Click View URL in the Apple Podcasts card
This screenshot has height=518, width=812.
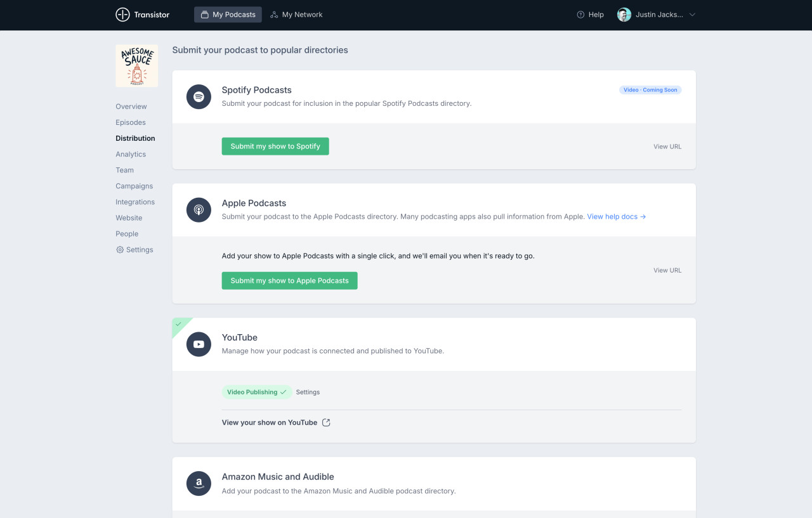click(x=667, y=270)
